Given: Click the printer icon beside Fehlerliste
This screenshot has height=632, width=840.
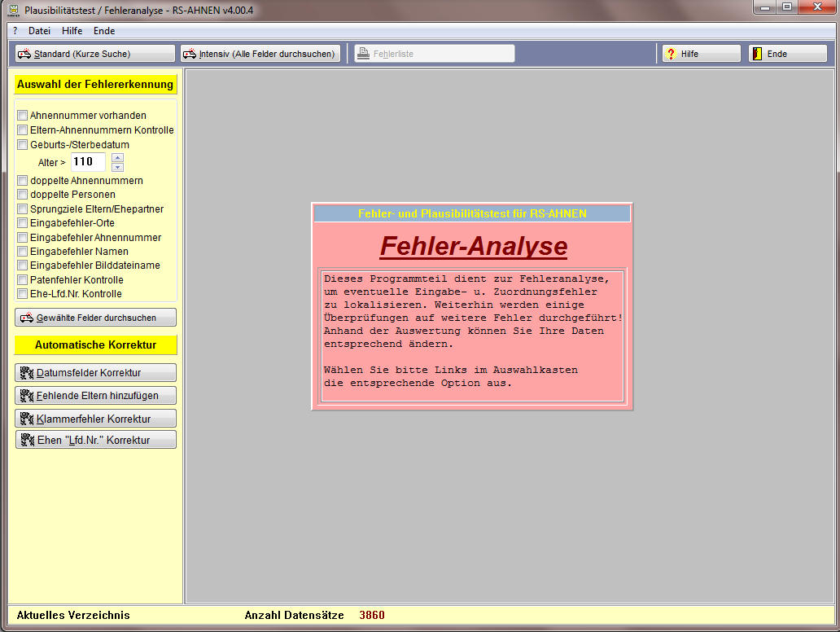Looking at the screenshot, I should (x=363, y=54).
